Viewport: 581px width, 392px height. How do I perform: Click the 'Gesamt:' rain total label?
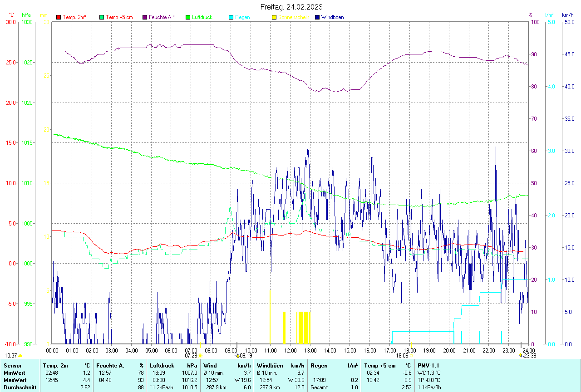320,387
